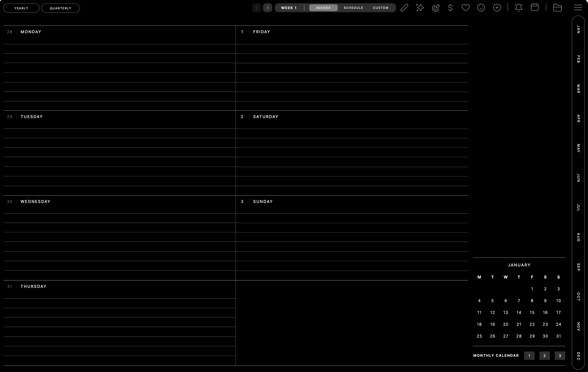Open Monthly Calendar layout 3

(560, 356)
